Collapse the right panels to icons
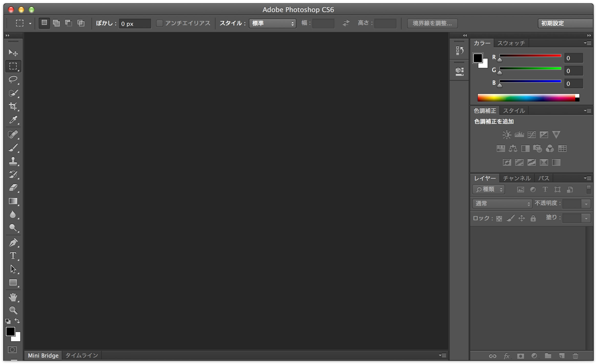This screenshot has width=597, height=364. pos(589,35)
